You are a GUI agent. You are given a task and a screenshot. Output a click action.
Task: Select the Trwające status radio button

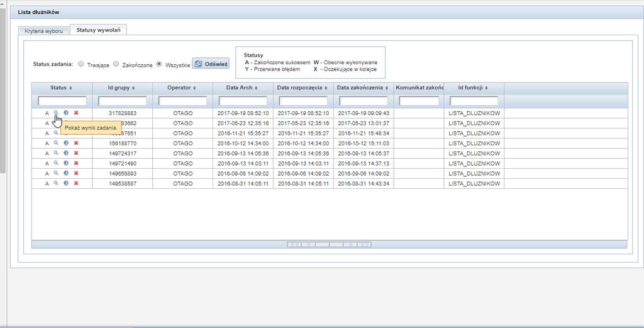(x=81, y=64)
